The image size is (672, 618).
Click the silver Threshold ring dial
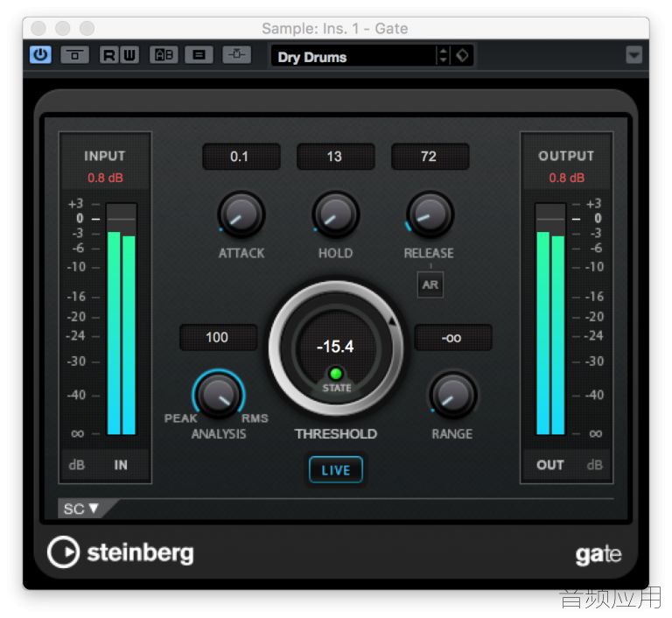coord(336,348)
